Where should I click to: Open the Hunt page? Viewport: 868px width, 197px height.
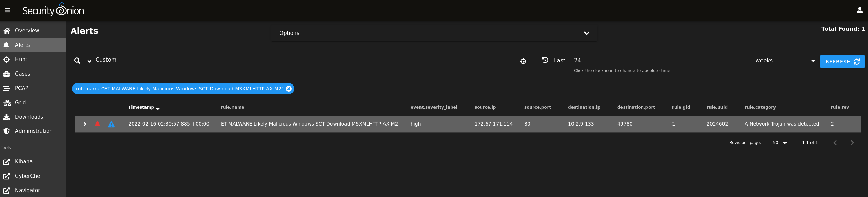33,60
